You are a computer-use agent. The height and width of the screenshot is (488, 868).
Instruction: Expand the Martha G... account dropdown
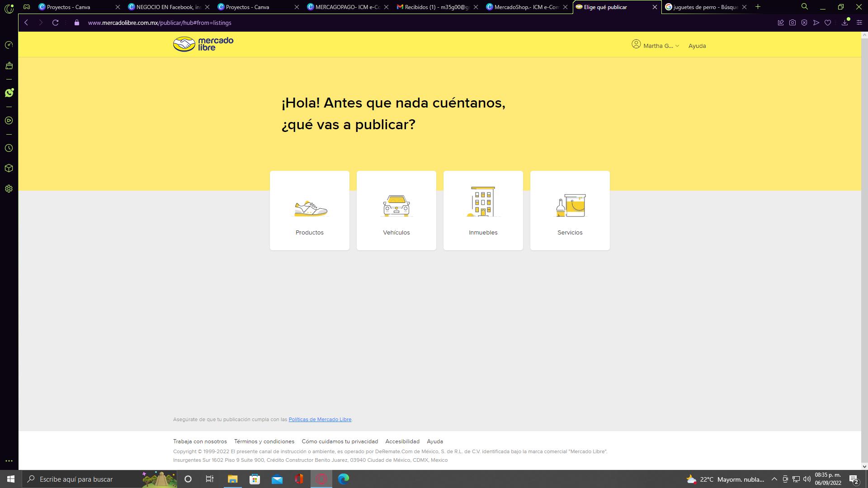click(x=656, y=46)
